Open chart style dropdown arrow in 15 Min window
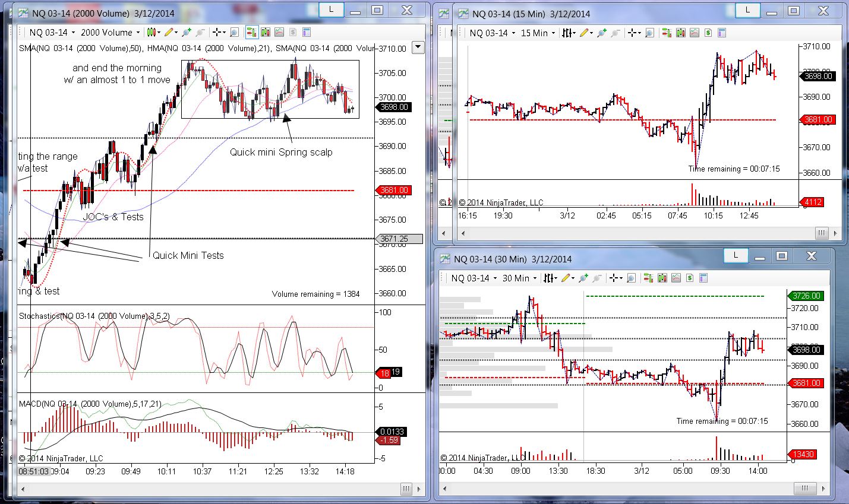Screen dimensions: 849x504 pos(575,33)
